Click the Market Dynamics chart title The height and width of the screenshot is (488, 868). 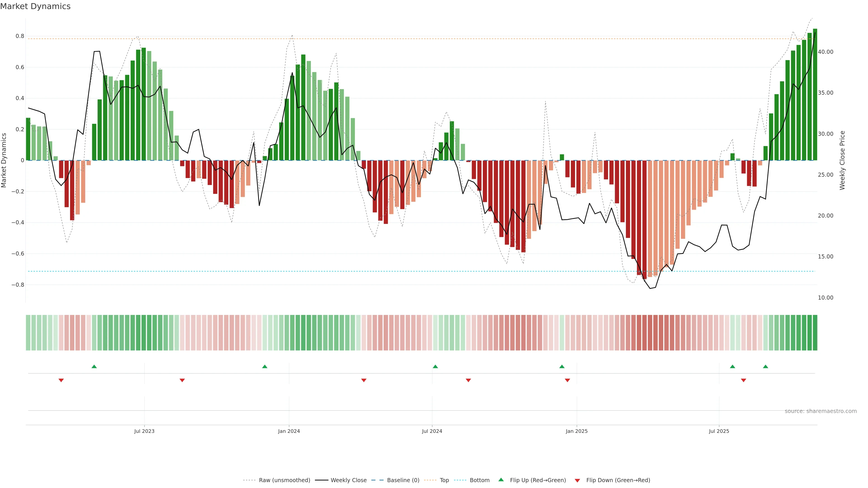35,6
